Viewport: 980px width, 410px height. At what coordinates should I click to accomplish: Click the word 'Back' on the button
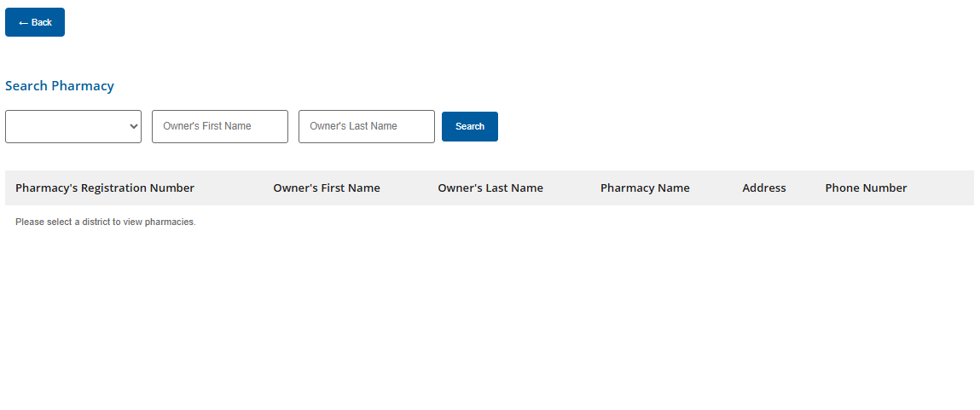(42, 22)
